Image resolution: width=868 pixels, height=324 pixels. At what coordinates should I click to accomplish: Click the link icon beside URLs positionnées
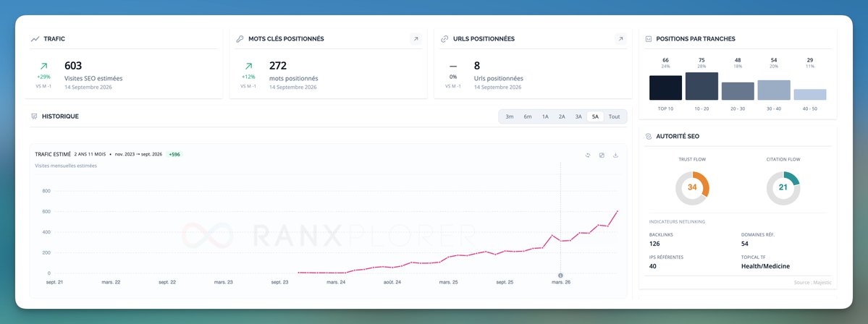[x=444, y=39]
